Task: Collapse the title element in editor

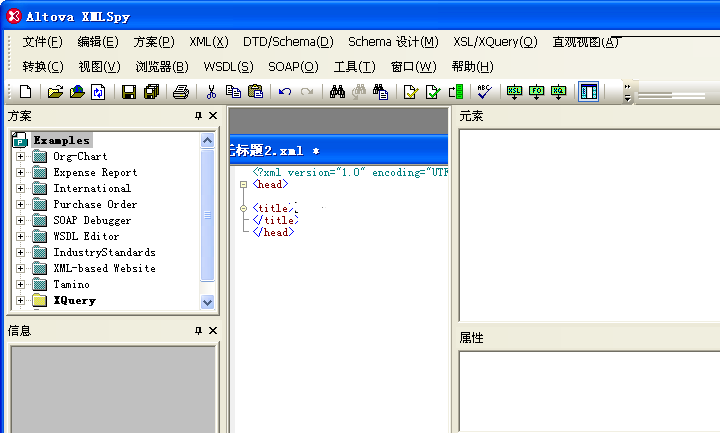Action: 243,208
